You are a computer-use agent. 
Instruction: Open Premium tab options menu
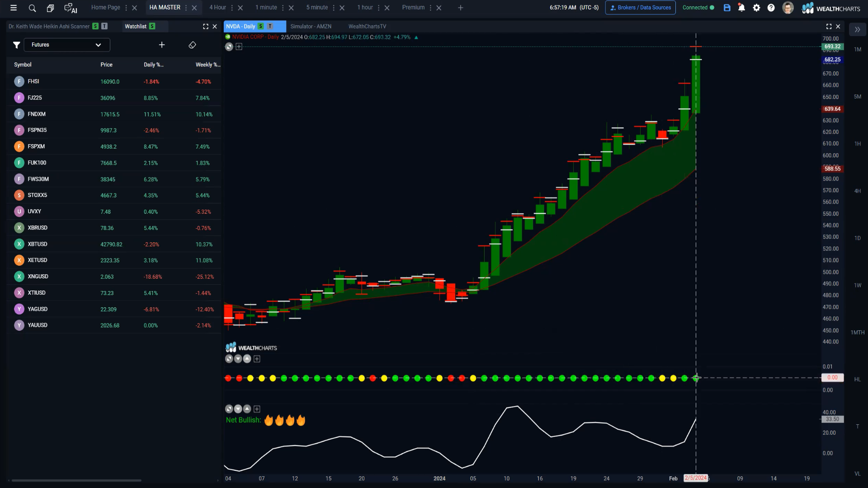point(430,8)
